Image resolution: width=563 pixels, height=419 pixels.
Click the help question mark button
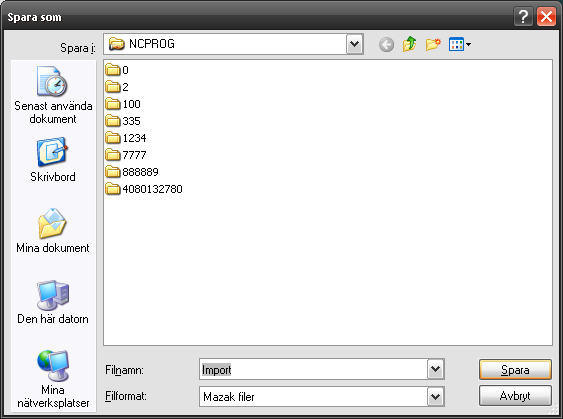(523, 17)
